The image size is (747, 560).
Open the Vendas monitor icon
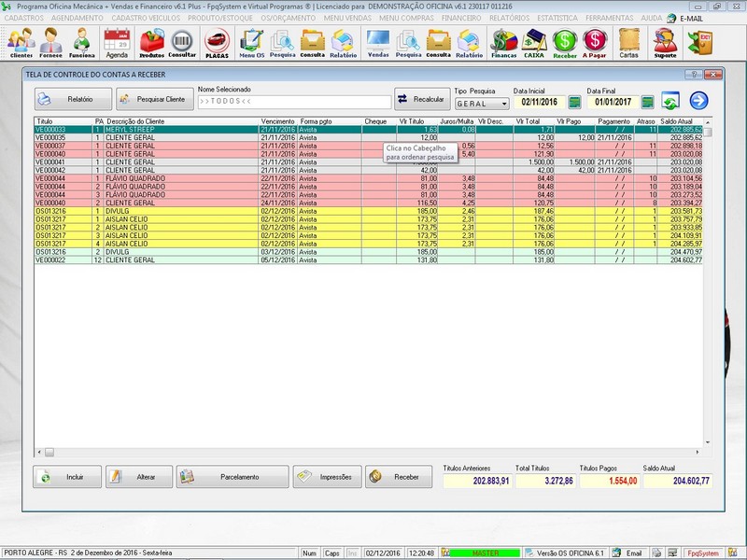point(378,42)
